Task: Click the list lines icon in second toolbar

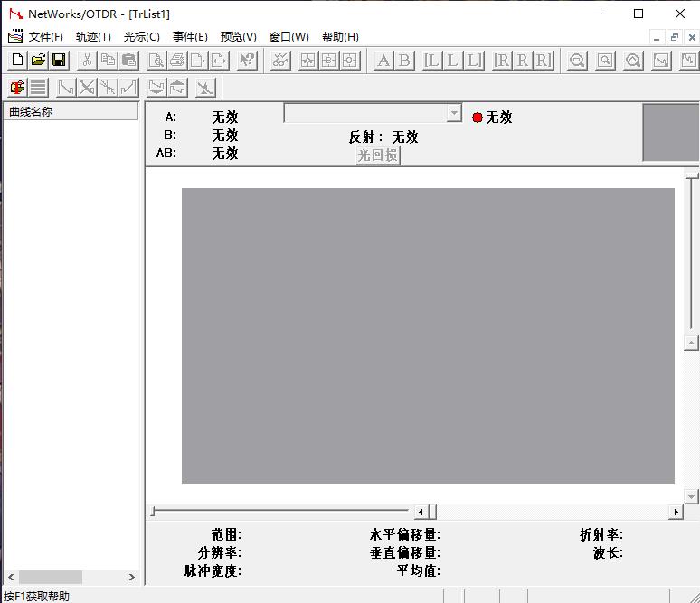Action: tap(38, 88)
